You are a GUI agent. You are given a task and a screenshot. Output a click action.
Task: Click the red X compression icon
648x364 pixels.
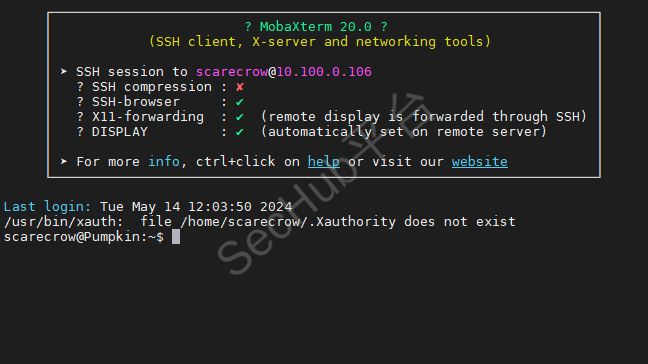pos(240,87)
